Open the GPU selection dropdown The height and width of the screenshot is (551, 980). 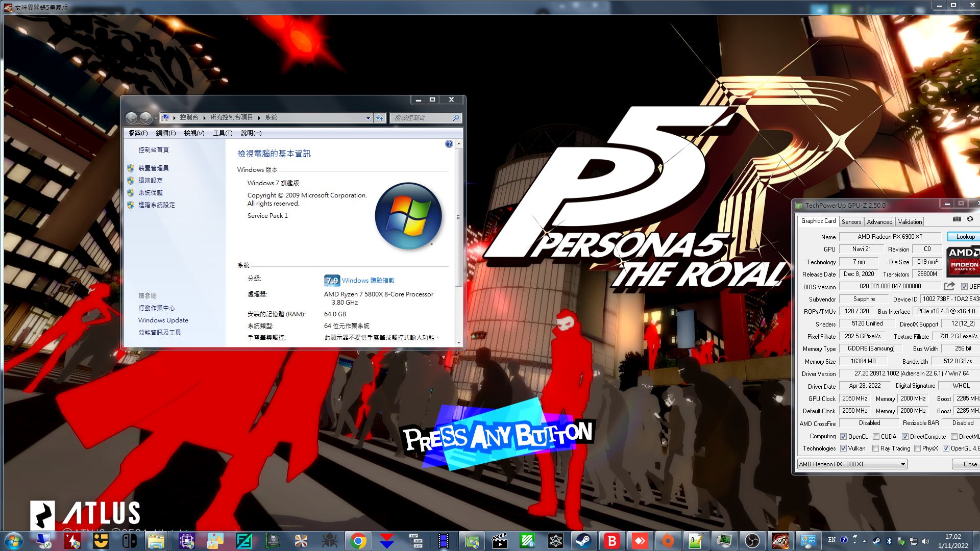902,464
